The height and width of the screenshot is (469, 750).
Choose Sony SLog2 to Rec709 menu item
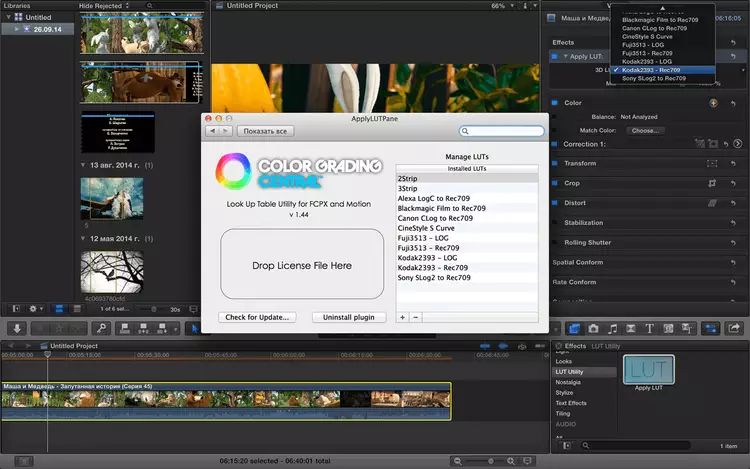click(663, 78)
